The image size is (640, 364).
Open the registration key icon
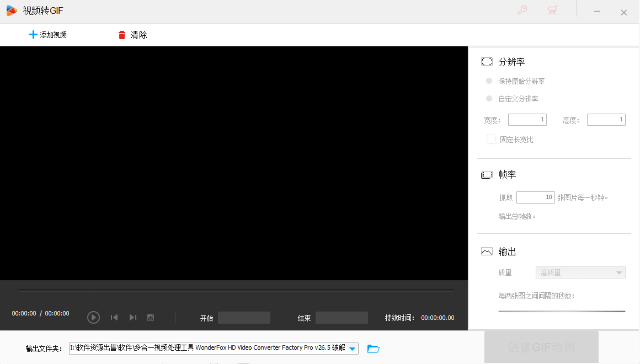click(x=522, y=10)
